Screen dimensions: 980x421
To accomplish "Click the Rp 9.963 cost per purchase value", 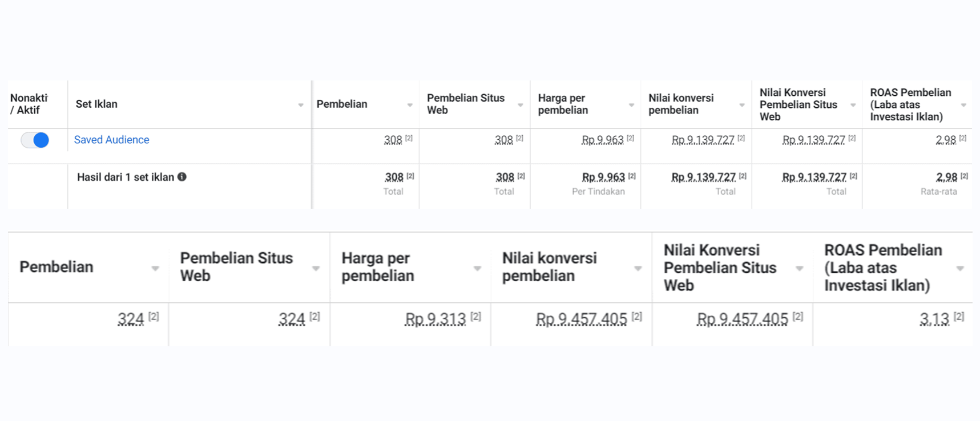I will tap(603, 140).
